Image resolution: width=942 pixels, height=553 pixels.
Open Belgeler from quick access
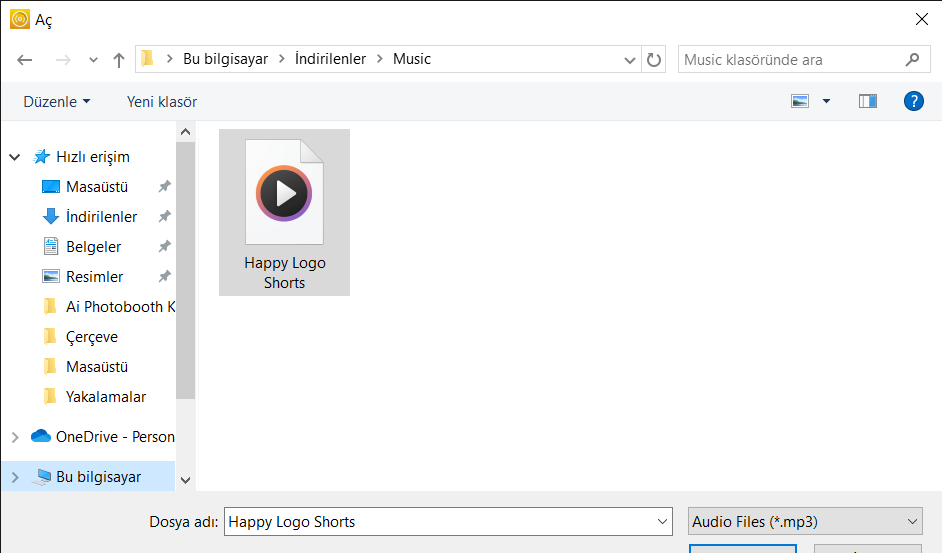coord(93,247)
